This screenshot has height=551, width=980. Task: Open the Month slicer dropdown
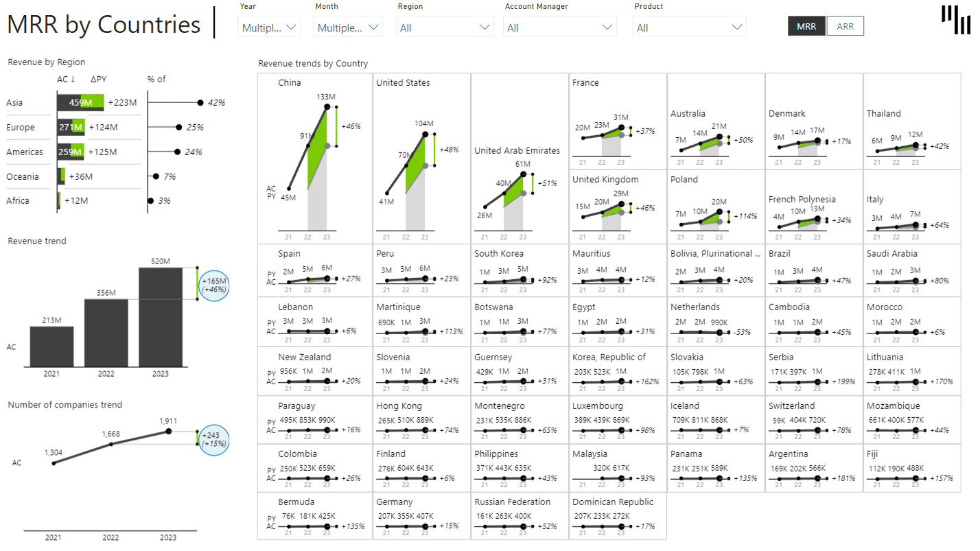coord(347,26)
